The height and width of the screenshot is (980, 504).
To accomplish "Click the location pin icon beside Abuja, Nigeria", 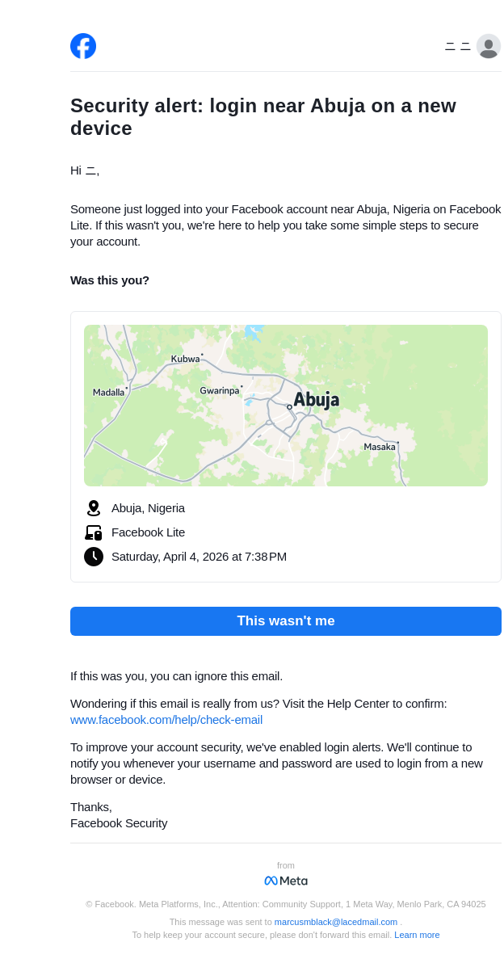I will tap(94, 508).
